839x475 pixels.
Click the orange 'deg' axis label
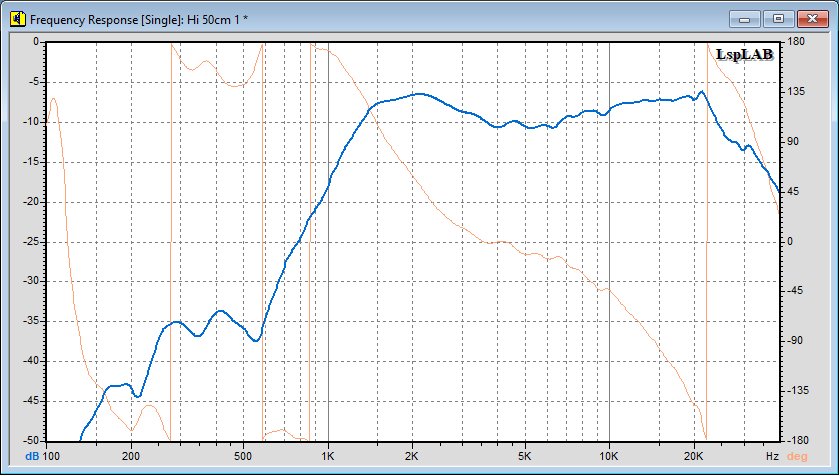[797, 456]
